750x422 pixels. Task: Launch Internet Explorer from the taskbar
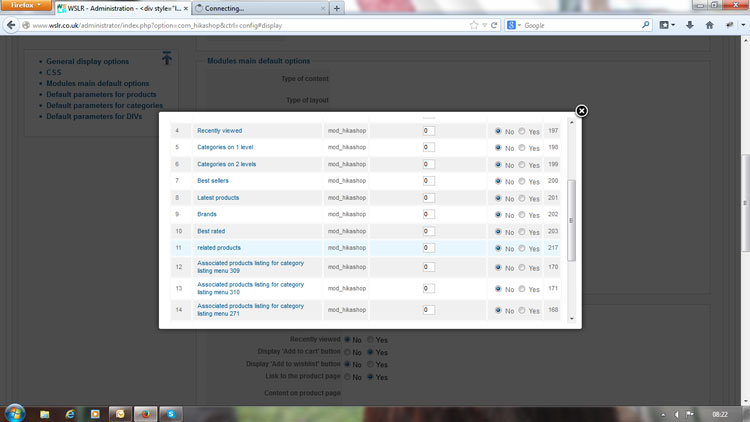70,414
